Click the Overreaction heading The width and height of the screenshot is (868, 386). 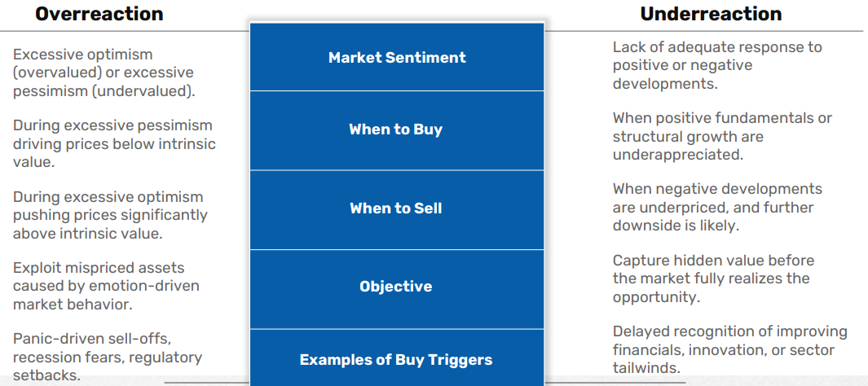pyautogui.click(x=99, y=14)
